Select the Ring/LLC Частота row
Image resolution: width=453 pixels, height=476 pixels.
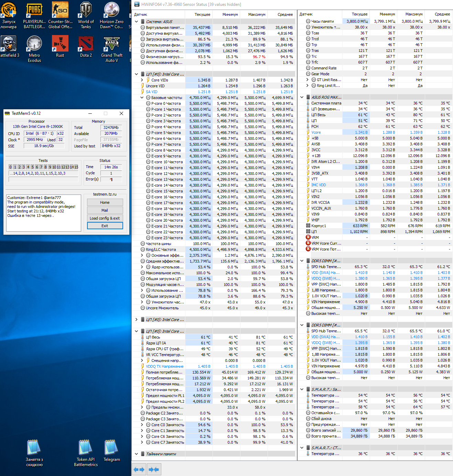tap(214, 250)
